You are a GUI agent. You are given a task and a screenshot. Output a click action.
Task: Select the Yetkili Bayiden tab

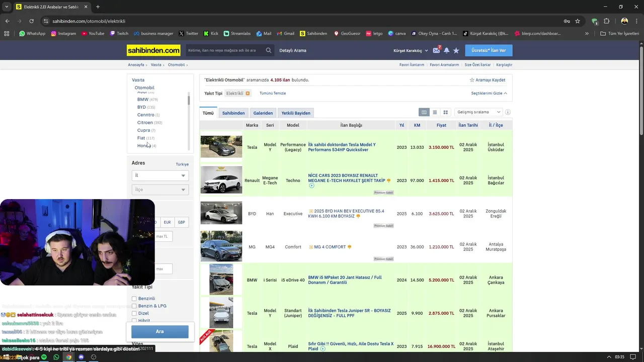point(296,113)
